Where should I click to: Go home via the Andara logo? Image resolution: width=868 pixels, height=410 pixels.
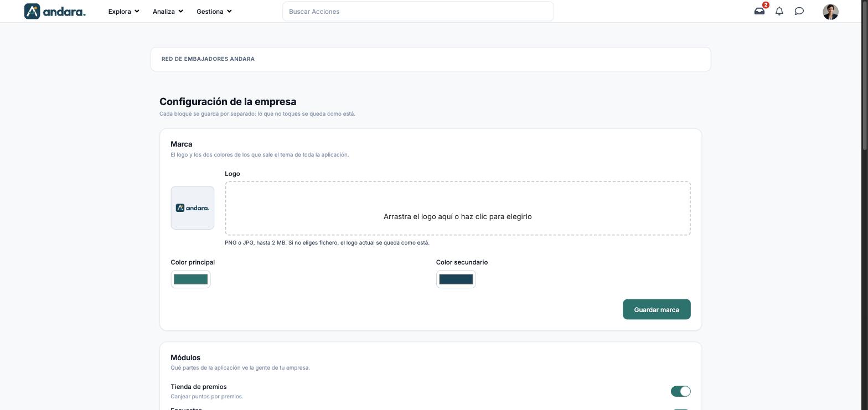[x=55, y=11]
